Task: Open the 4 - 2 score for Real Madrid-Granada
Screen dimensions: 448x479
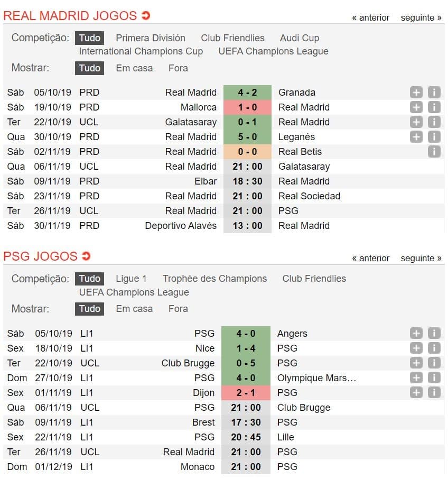Action: (247, 92)
